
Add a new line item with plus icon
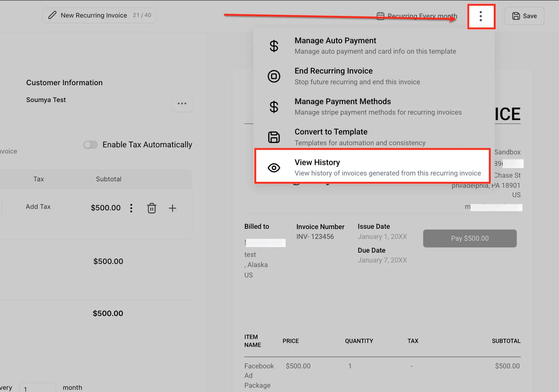(172, 208)
